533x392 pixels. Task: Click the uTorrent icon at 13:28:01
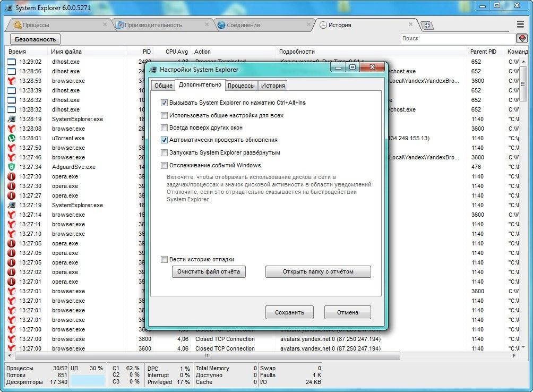pyautogui.click(x=12, y=139)
